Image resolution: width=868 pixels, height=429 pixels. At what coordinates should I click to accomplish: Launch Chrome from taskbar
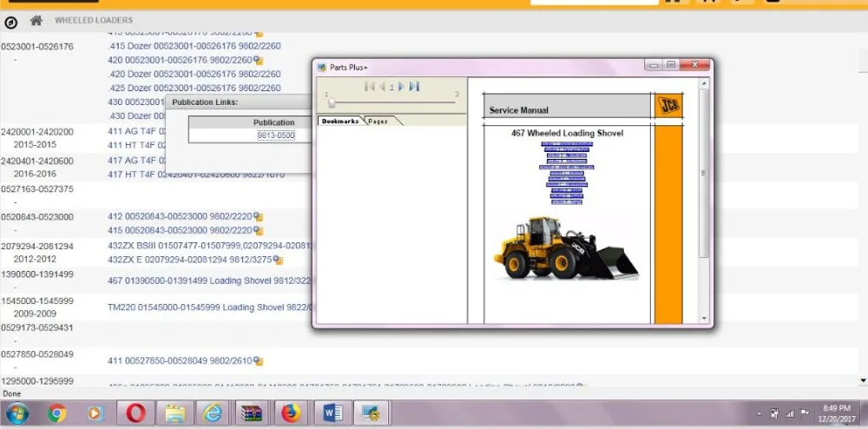pos(56,413)
